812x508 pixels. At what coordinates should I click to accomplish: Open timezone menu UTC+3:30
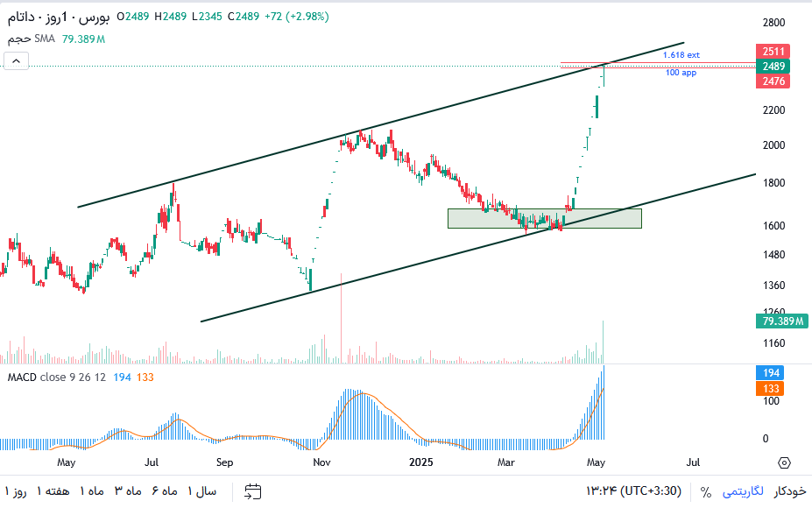(633, 490)
